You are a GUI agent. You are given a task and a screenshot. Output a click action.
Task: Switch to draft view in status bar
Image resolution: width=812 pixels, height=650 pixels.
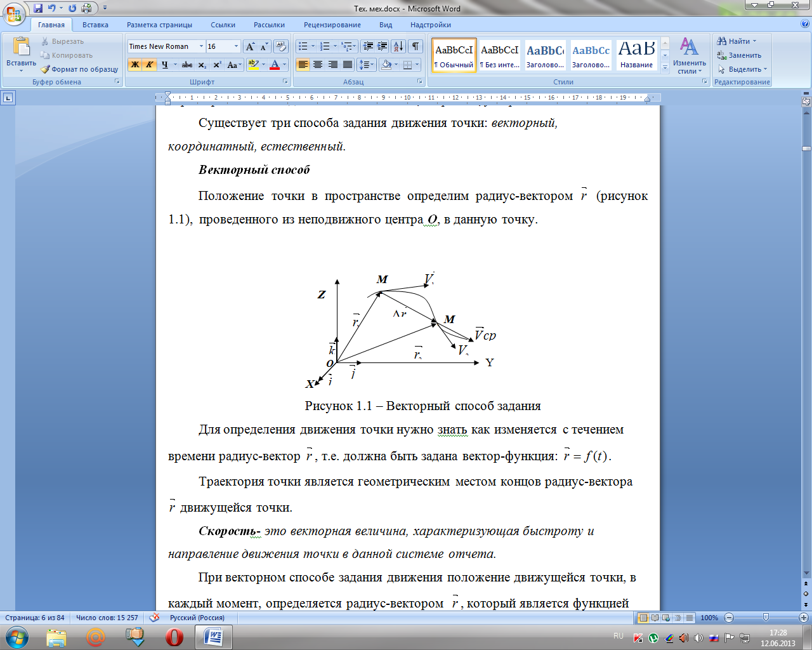click(690, 618)
